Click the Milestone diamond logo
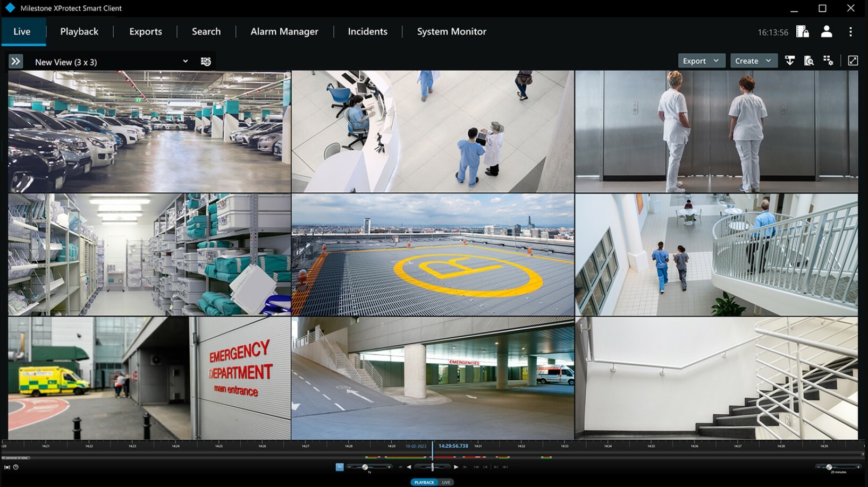Viewport: 868px width, 487px height. [x=10, y=8]
